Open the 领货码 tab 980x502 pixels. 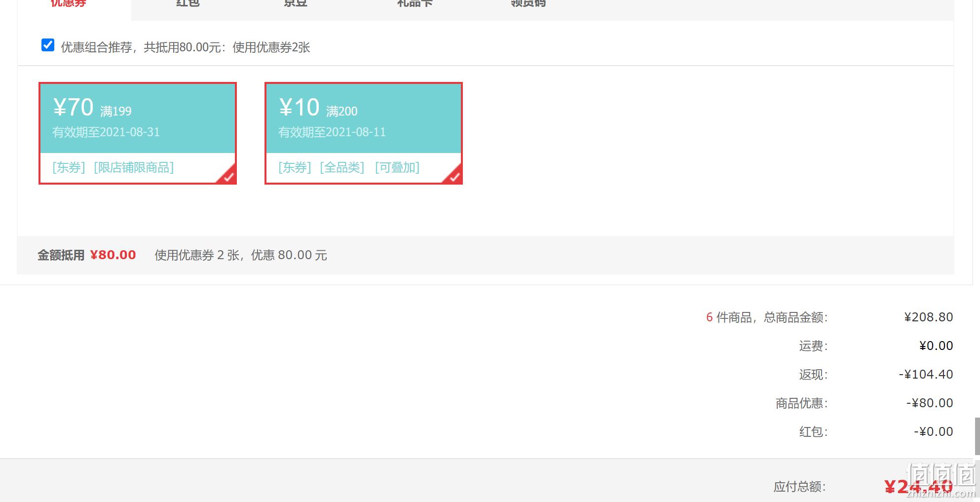click(528, 4)
